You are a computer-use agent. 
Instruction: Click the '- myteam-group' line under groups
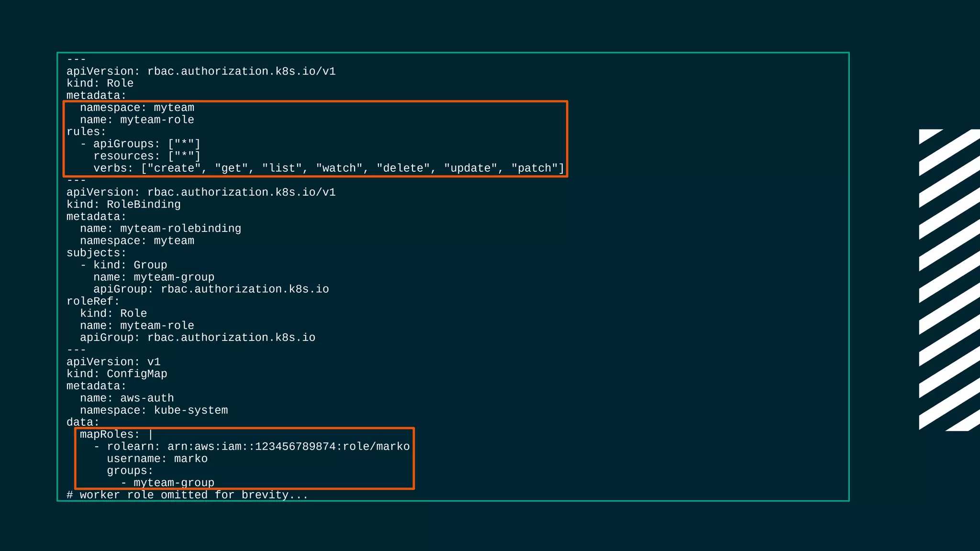coord(167,483)
